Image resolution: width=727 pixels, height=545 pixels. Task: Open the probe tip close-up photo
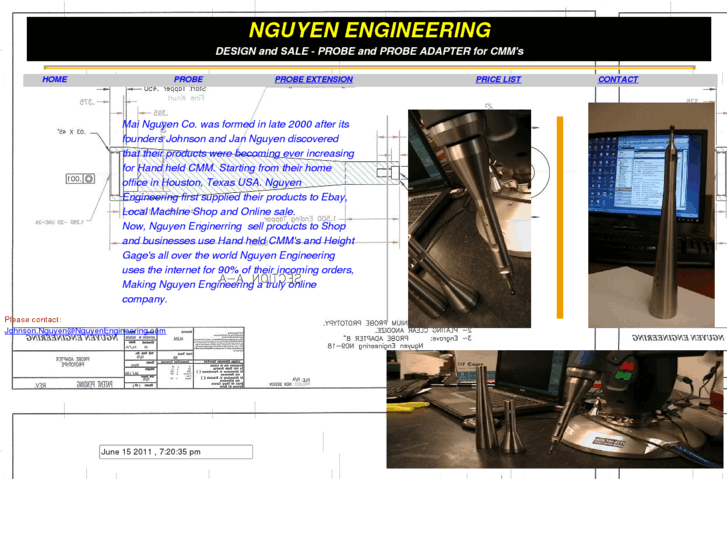coord(469,218)
